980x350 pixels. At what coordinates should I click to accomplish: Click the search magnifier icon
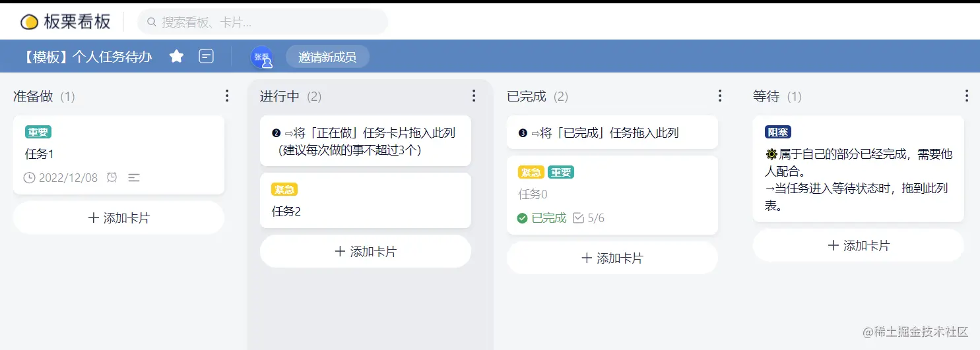click(x=151, y=22)
